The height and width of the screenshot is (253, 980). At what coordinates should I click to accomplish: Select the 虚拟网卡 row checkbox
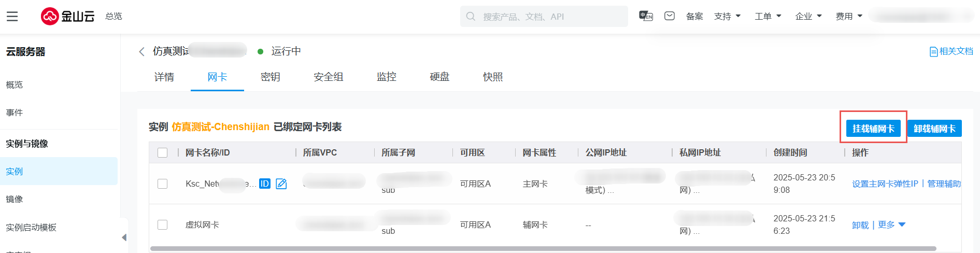[163, 224]
